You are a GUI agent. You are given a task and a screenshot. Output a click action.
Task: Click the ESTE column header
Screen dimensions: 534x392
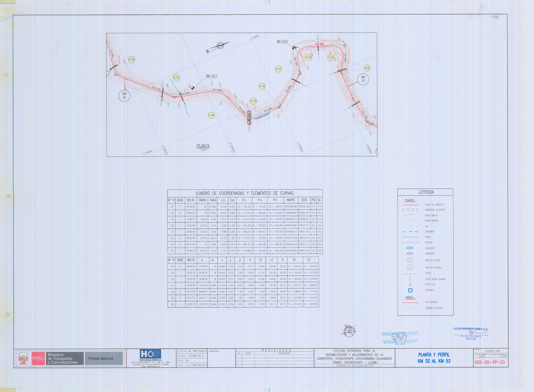[x=304, y=200]
